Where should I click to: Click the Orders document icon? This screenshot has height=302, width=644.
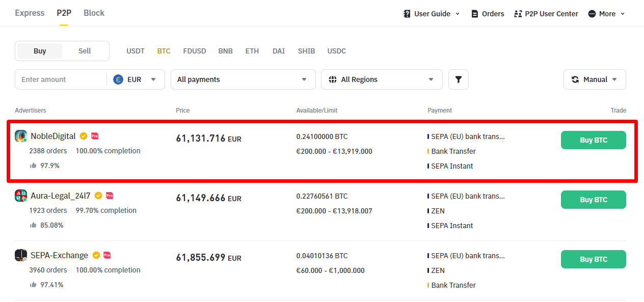tap(475, 14)
